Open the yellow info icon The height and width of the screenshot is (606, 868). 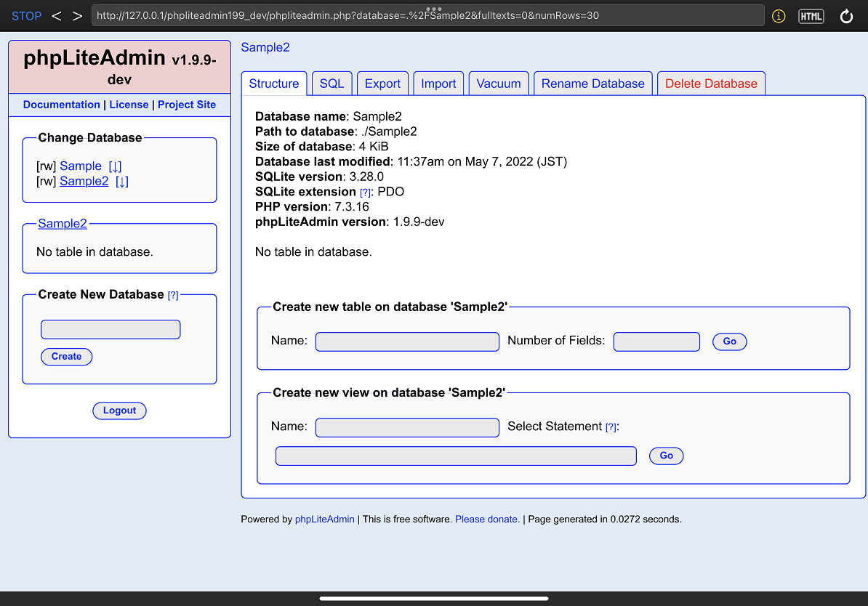779,16
